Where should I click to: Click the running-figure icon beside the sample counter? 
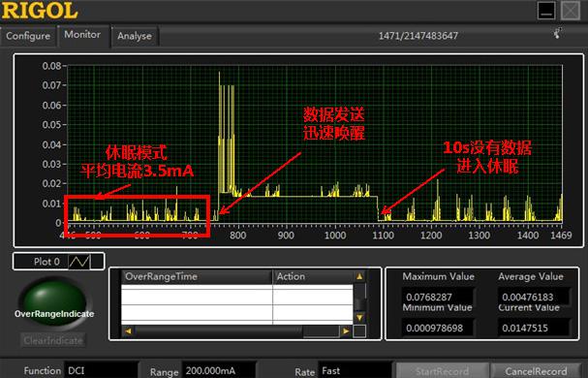[x=558, y=33]
